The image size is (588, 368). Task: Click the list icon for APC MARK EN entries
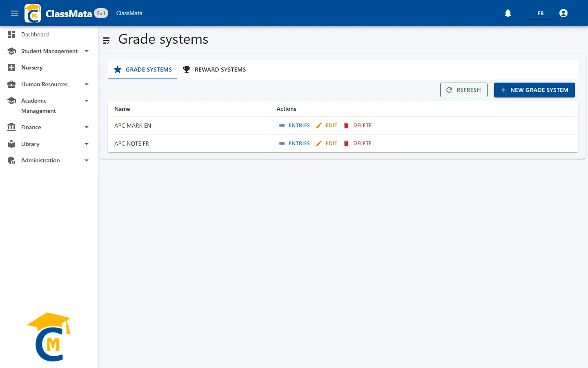point(282,126)
